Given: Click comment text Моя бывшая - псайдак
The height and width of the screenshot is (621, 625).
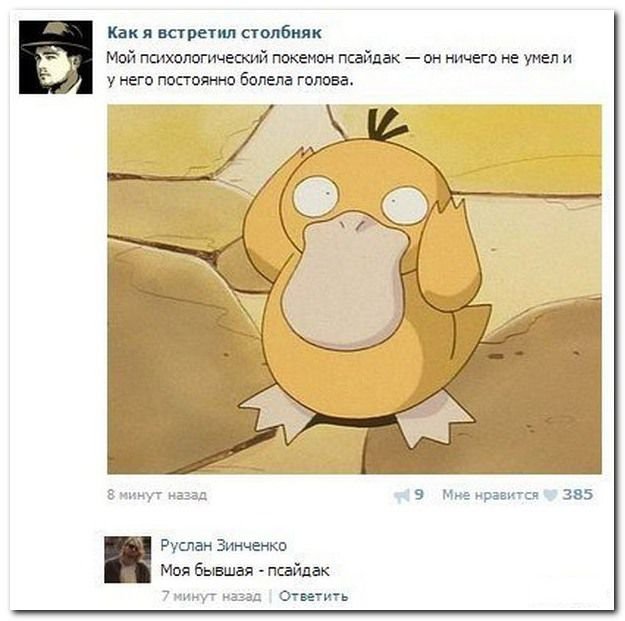Looking at the screenshot, I should (x=245, y=570).
